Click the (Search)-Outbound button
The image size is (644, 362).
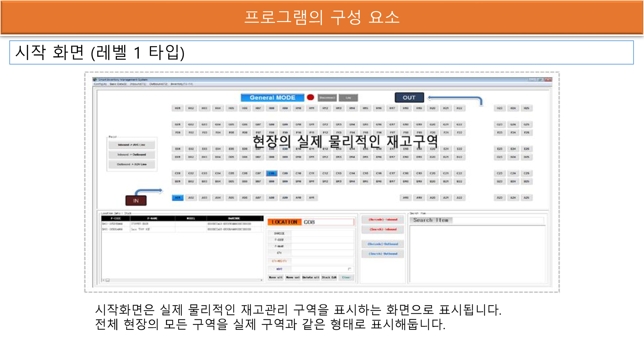383,254
